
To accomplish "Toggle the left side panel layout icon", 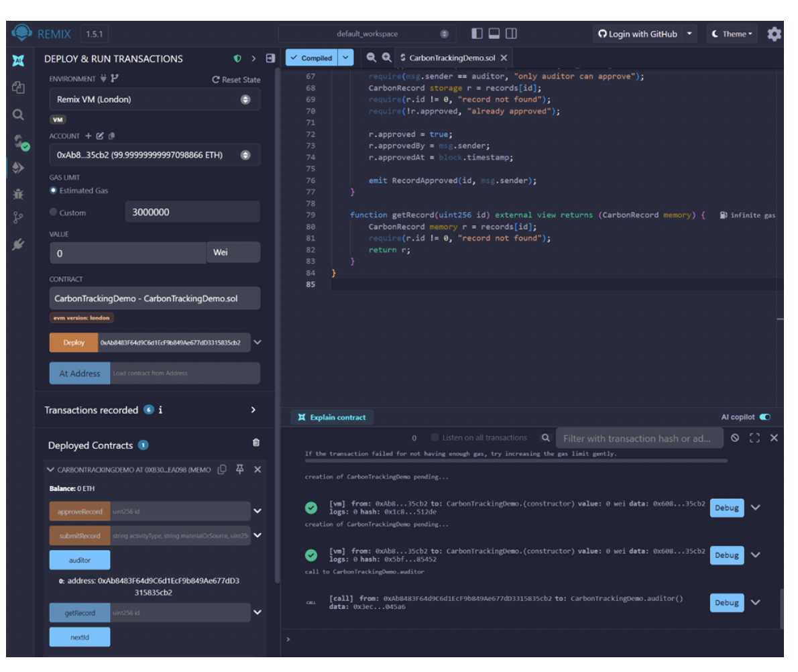I will click(x=477, y=34).
